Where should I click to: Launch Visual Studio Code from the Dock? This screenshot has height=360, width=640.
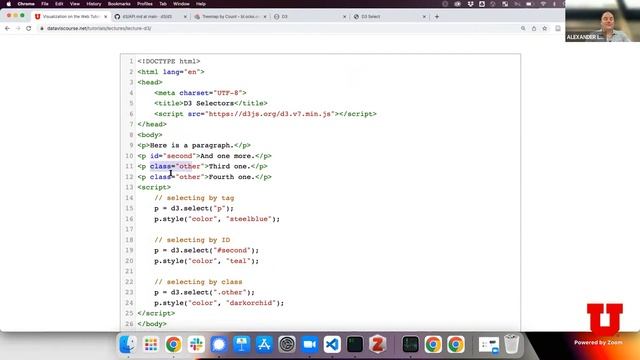(x=332, y=344)
